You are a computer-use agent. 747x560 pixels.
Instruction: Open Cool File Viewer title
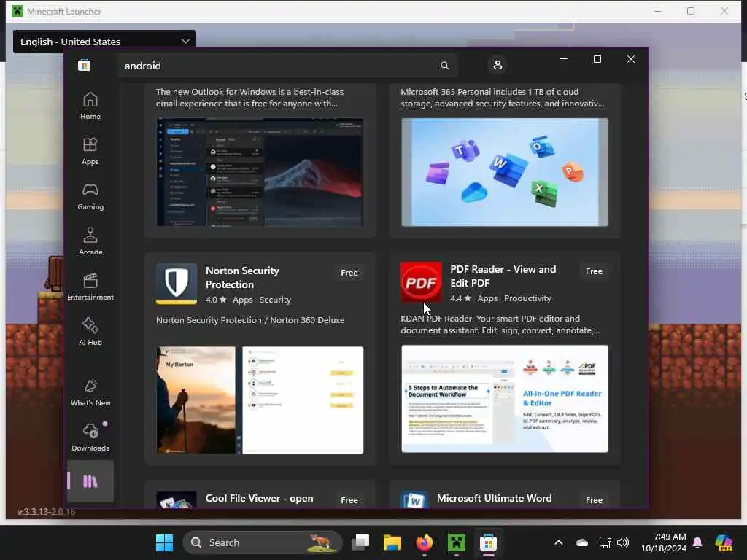pos(259,498)
